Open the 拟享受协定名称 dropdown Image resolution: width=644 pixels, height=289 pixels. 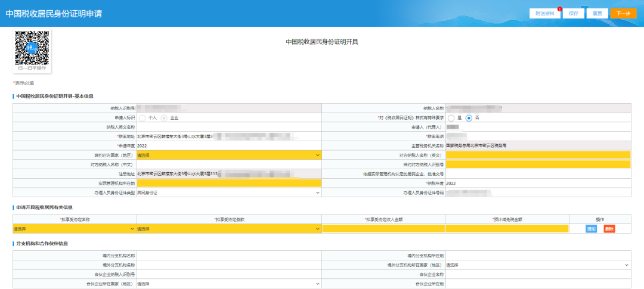74,229
